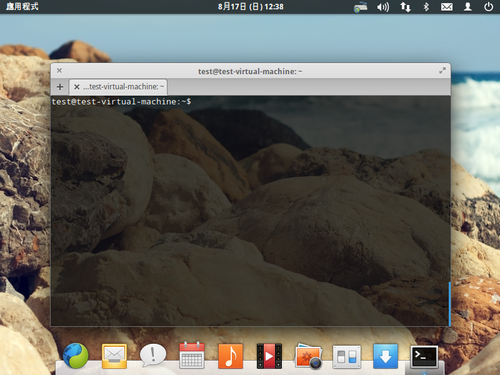Open System Settings switchboard in the dock
The width and height of the screenshot is (500, 375).
347,356
